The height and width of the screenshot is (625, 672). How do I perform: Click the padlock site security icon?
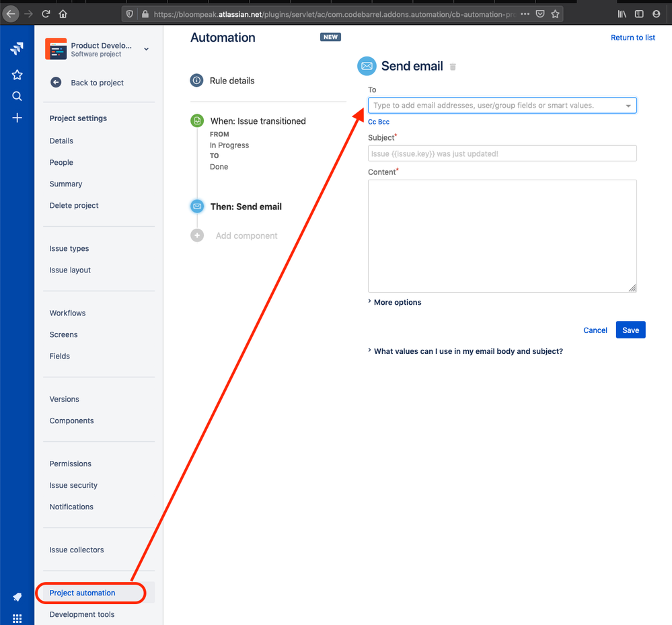pos(145,14)
